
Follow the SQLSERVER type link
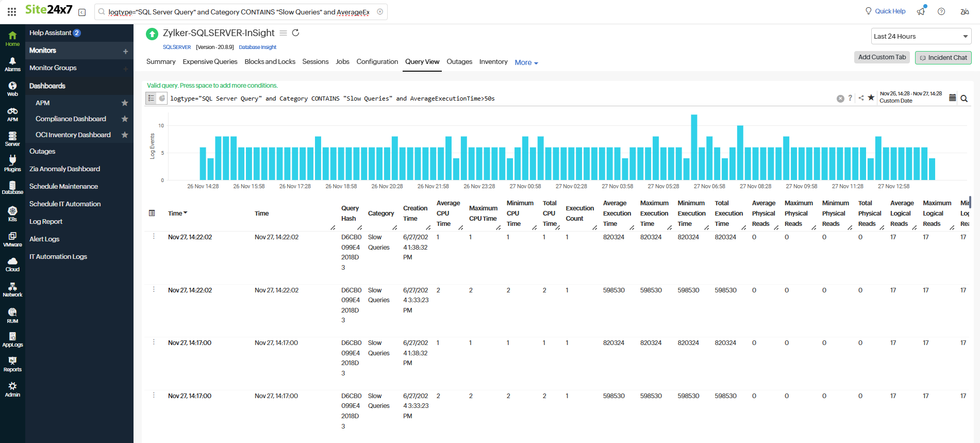pos(177,47)
